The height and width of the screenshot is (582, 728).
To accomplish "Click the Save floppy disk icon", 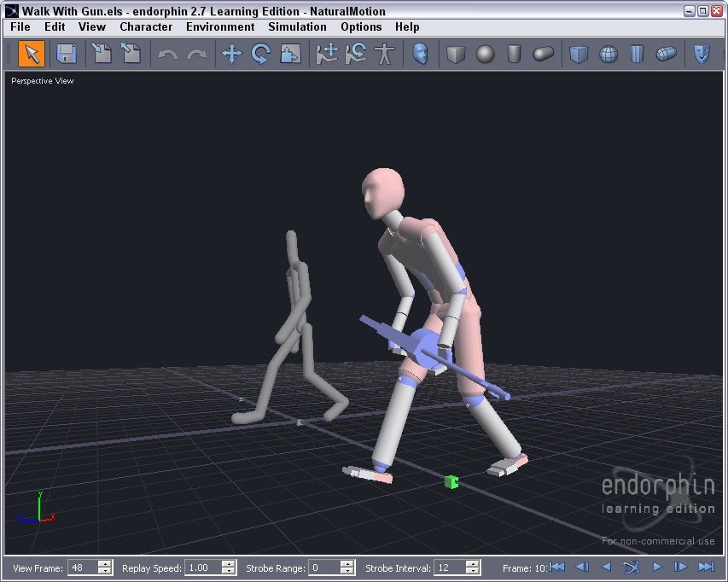I will point(66,54).
